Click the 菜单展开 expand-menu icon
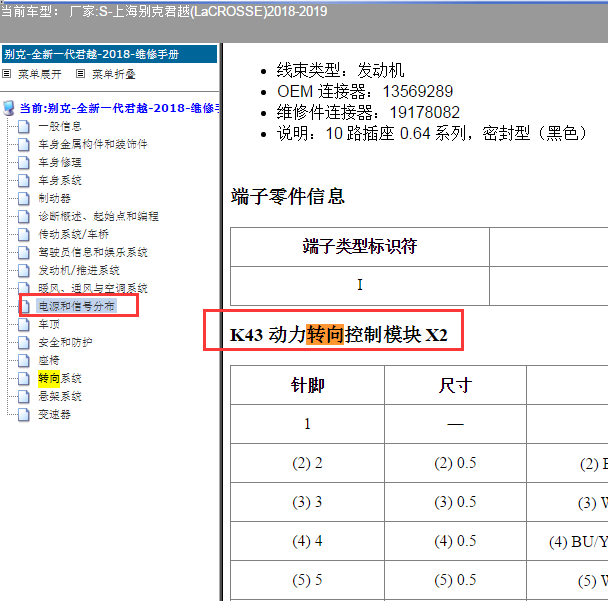The image size is (608, 601). tap(7, 74)
